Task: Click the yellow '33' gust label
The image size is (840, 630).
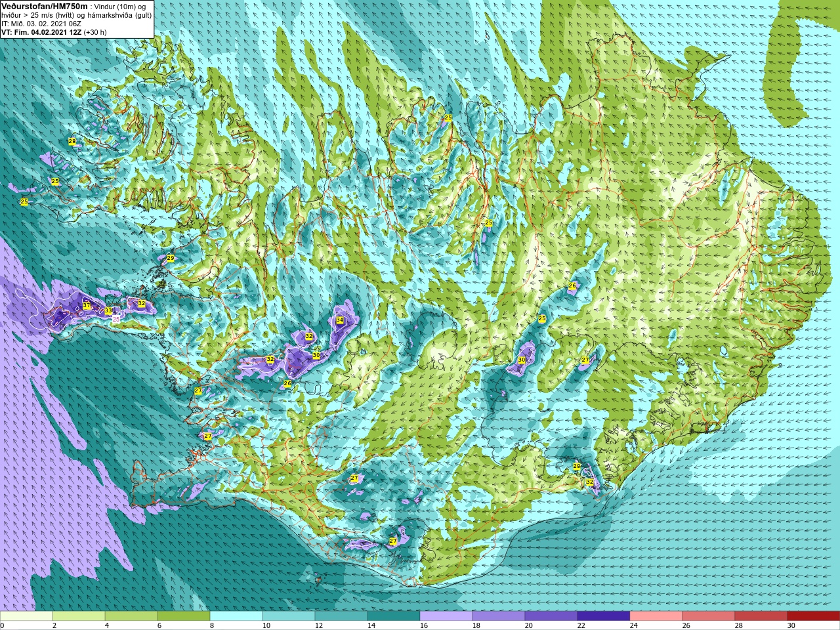Action: point(108,311)
